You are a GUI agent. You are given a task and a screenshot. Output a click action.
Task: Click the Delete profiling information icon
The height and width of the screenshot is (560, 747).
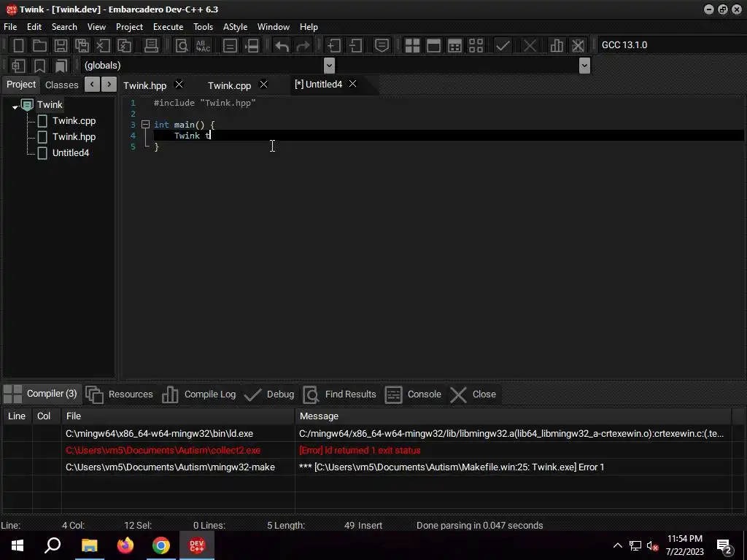pyautogui.click(x=578, y=46)
